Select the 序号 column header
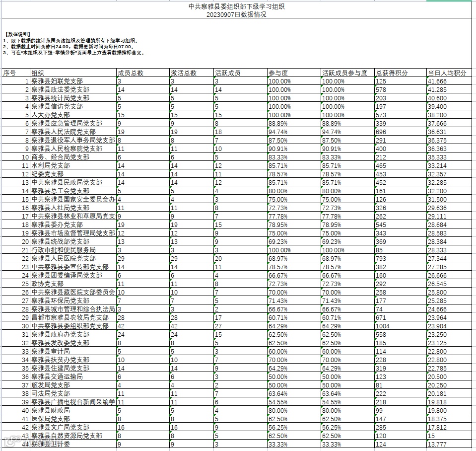 [16, 73]
